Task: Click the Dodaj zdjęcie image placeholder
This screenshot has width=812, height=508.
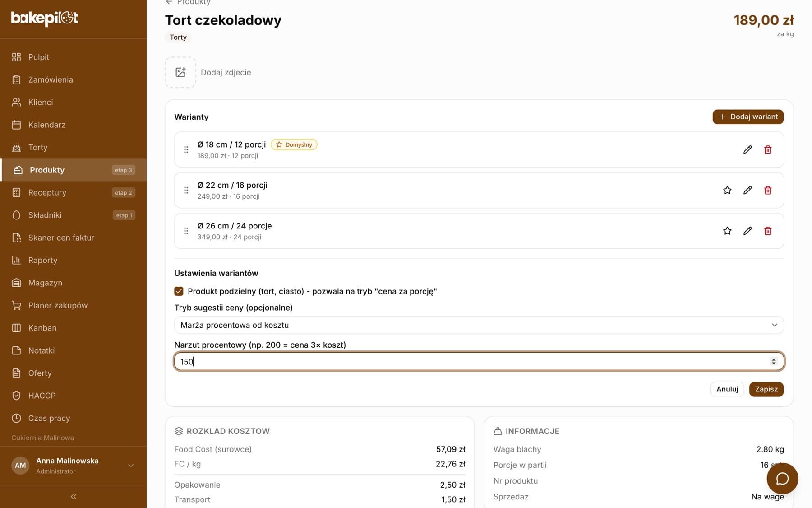Action: coord(180,72)
